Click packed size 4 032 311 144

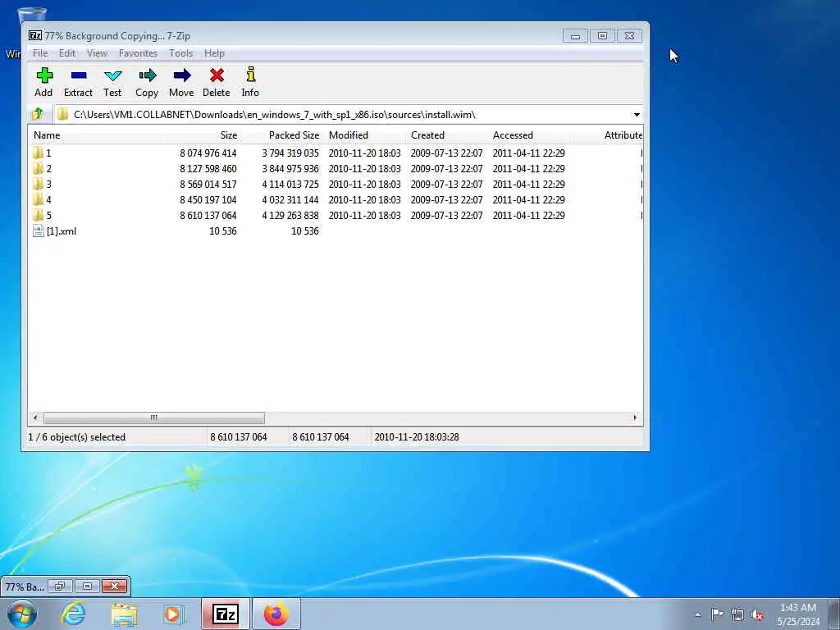click(290, 199)
